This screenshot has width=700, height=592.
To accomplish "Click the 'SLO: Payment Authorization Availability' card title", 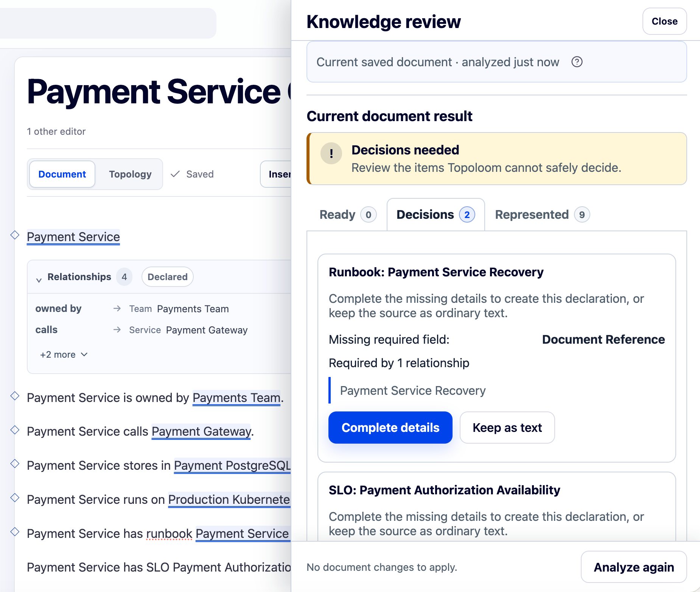I will click(x=444, y=490).
